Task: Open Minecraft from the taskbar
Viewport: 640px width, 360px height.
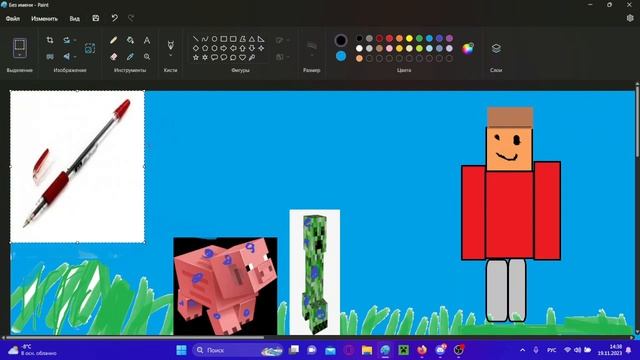Action: [x=404, y=350]
